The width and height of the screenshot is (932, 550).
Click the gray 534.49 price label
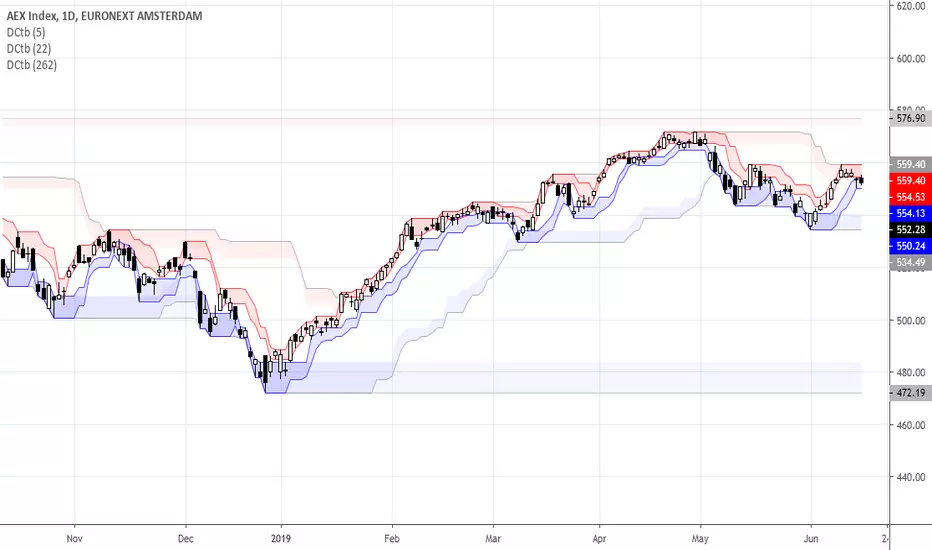[911, 262]
